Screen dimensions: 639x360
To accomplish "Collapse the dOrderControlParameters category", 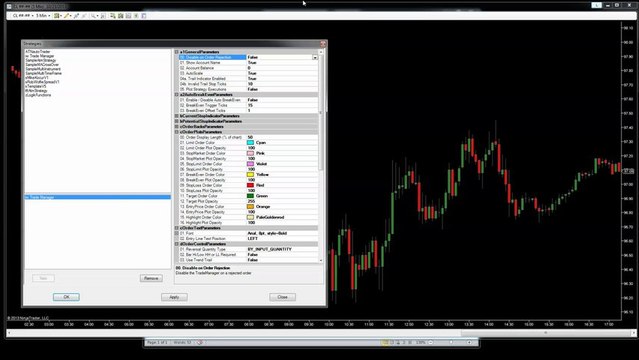I will (x=177, y=244).
